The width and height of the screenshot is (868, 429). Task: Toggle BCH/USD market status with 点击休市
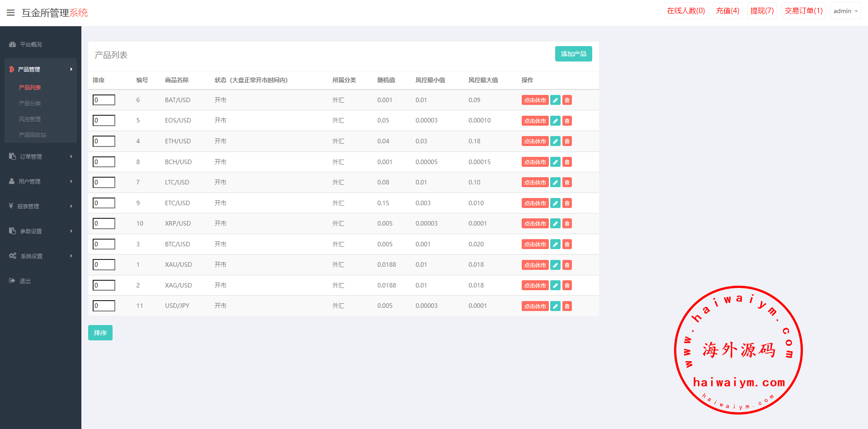coord(535,162)
